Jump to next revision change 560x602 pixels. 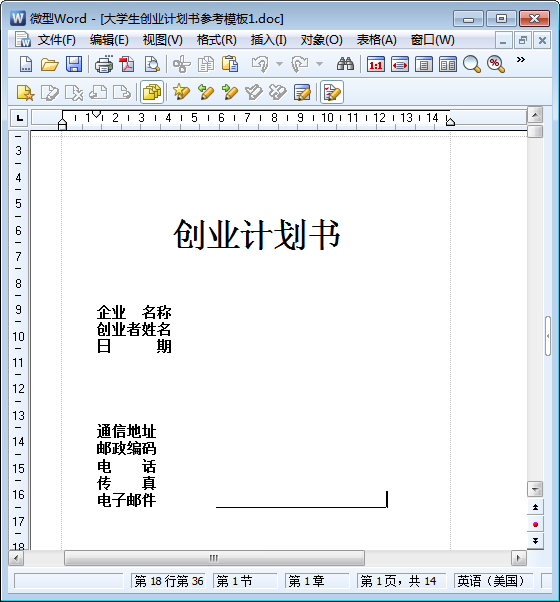click(230, 93)
